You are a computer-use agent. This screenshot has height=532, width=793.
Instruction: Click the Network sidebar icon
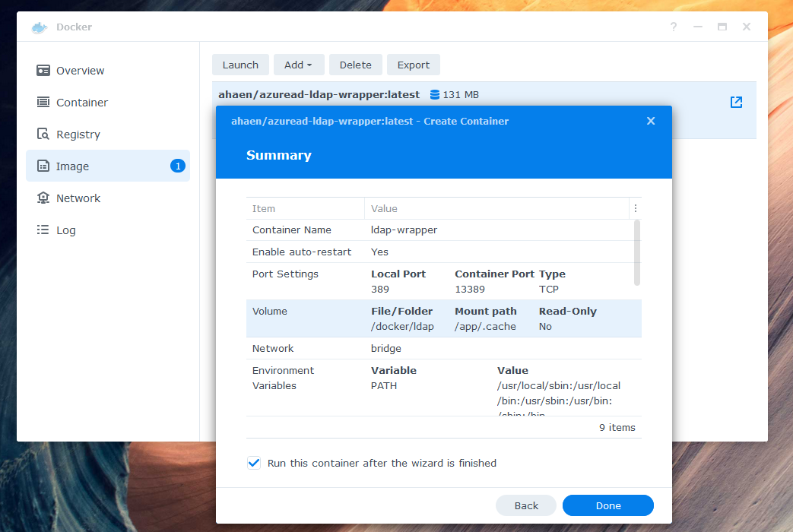(43, 198)
